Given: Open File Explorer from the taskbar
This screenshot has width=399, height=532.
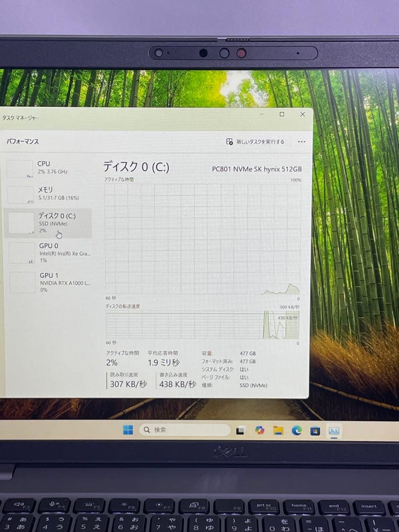Looking at the screenshot, I should 277,431.
